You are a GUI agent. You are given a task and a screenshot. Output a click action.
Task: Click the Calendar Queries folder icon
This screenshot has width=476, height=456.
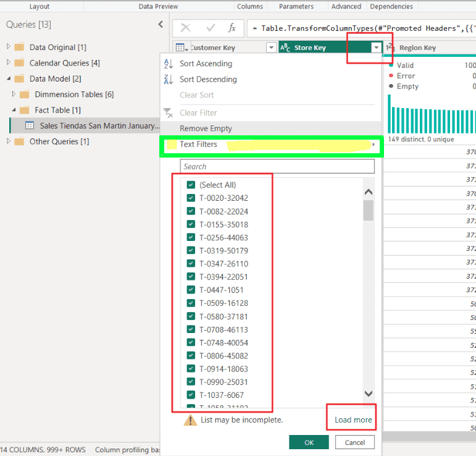tap(19, 63)
